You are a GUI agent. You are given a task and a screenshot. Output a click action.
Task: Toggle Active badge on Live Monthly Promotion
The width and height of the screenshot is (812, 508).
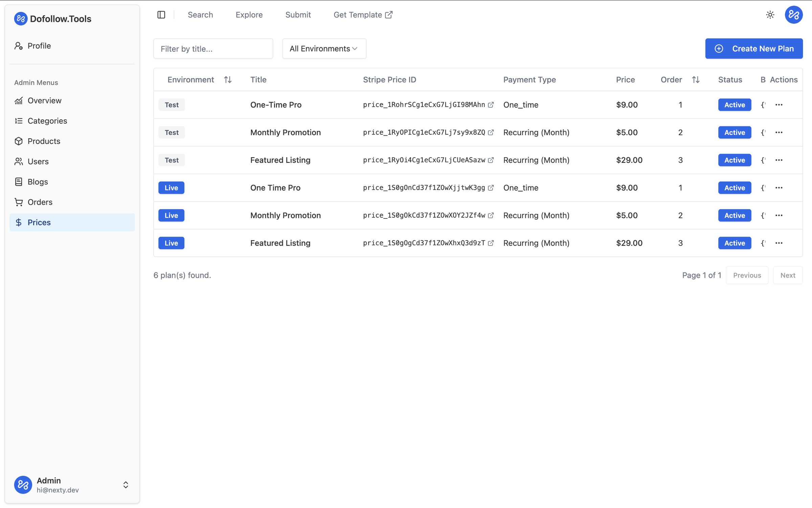(x=734, y=215)
